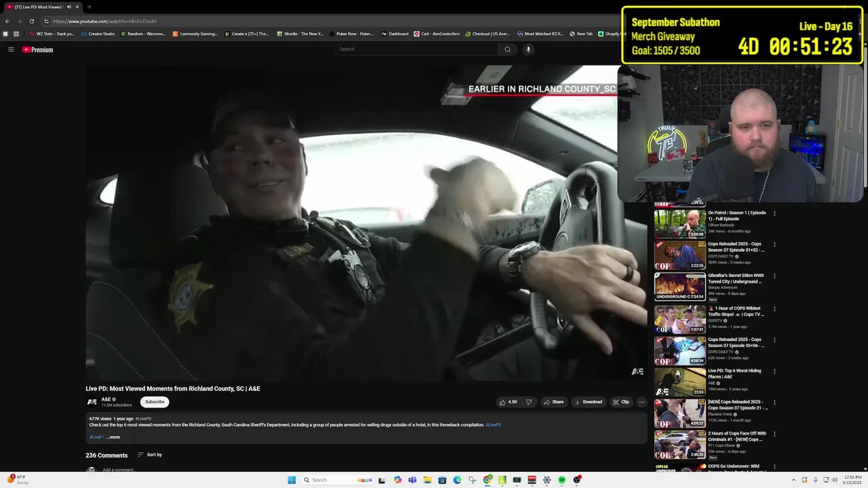Open the clock showing 12:51 PM
The image size is (868, 488).
pyautogui.click(x=852, y=480)
